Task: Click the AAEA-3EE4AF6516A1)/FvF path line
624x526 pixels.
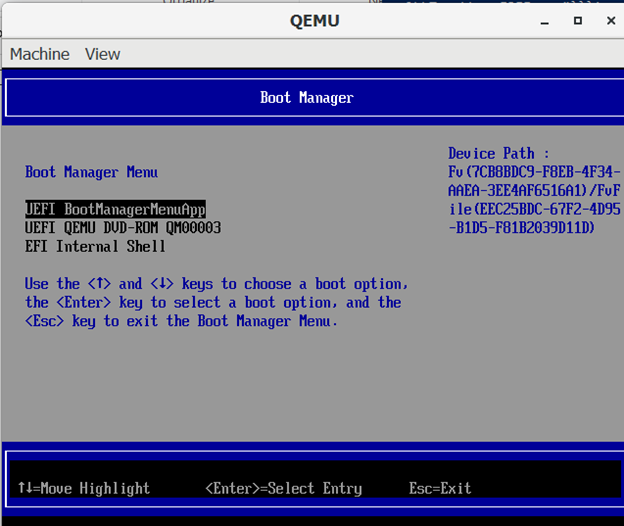Action: 534,191
